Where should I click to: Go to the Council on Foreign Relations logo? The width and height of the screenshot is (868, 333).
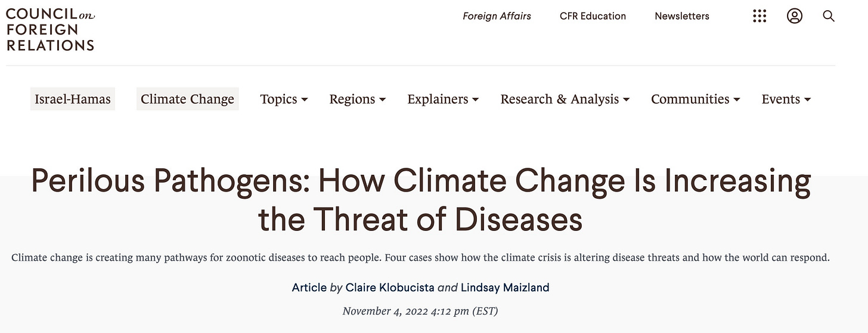pos(50,29)
